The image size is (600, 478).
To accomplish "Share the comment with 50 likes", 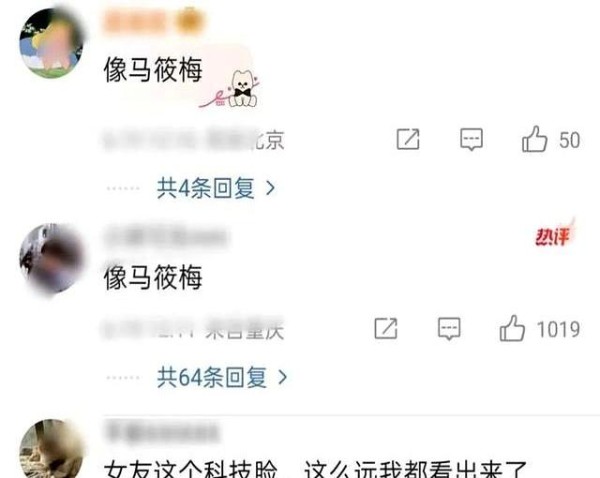I will click(408, 139).
